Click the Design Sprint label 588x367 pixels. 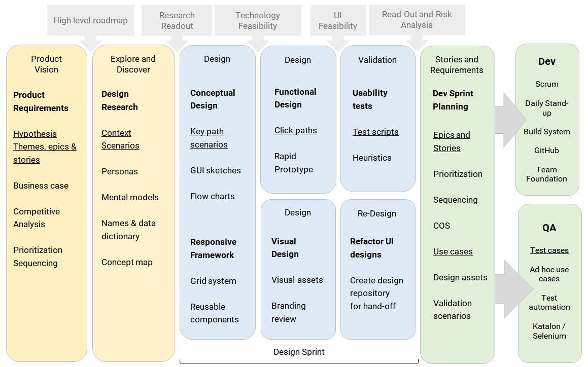(299, 352)
